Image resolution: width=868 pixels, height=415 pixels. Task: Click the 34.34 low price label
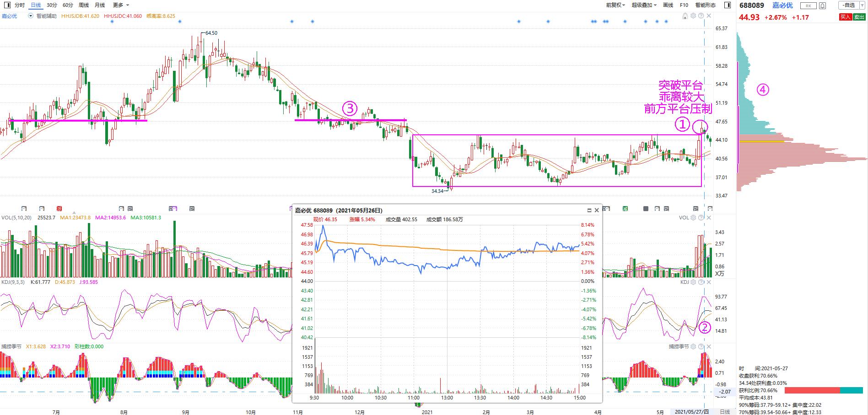437,191
